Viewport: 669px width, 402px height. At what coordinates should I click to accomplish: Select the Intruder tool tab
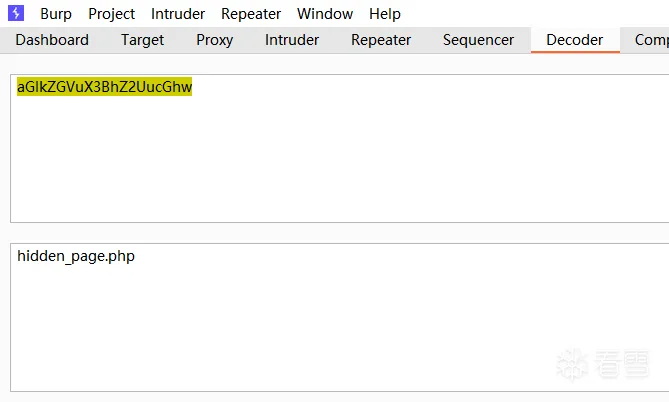tap(292, 40)
